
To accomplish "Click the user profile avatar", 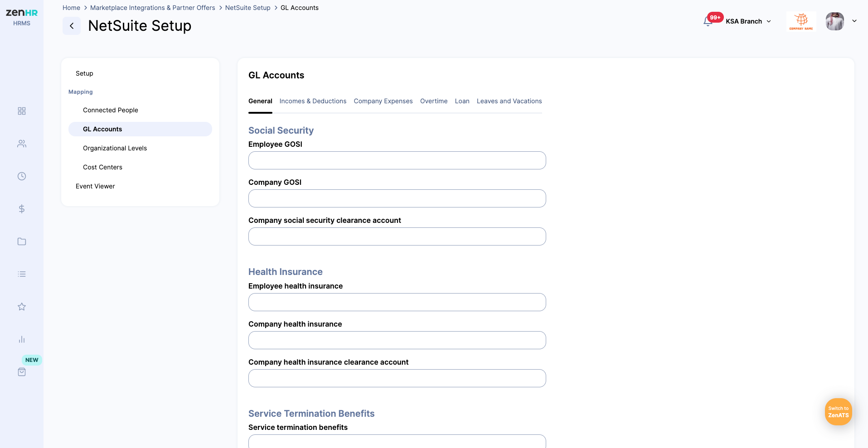I will [x=835, y=21].
